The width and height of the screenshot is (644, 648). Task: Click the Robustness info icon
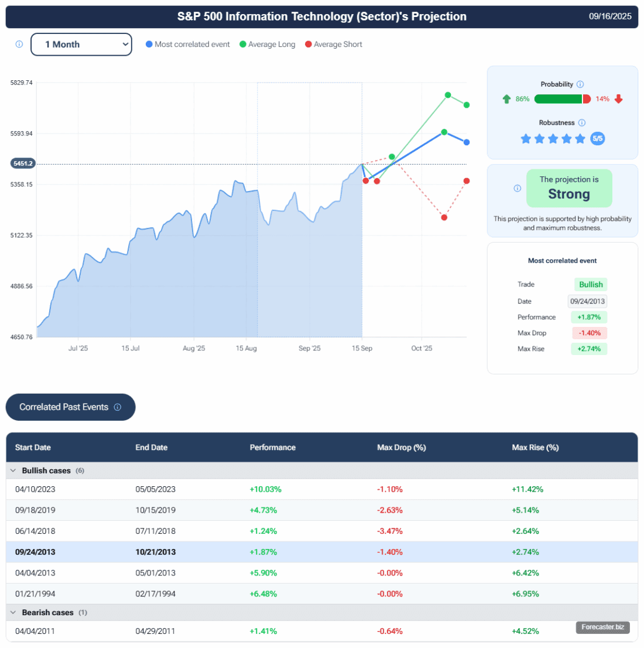(582, 123)
